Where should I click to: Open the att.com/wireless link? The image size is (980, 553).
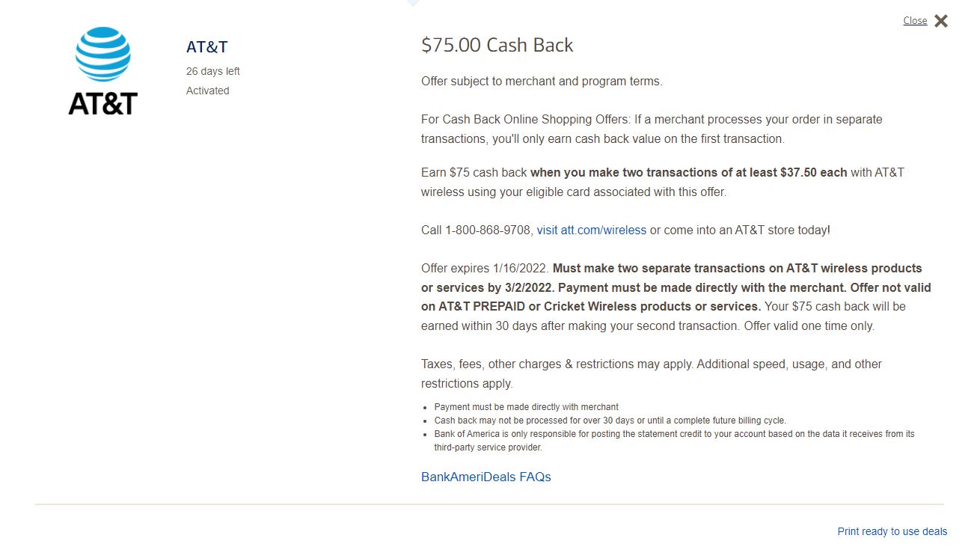[x=591, y=230]
